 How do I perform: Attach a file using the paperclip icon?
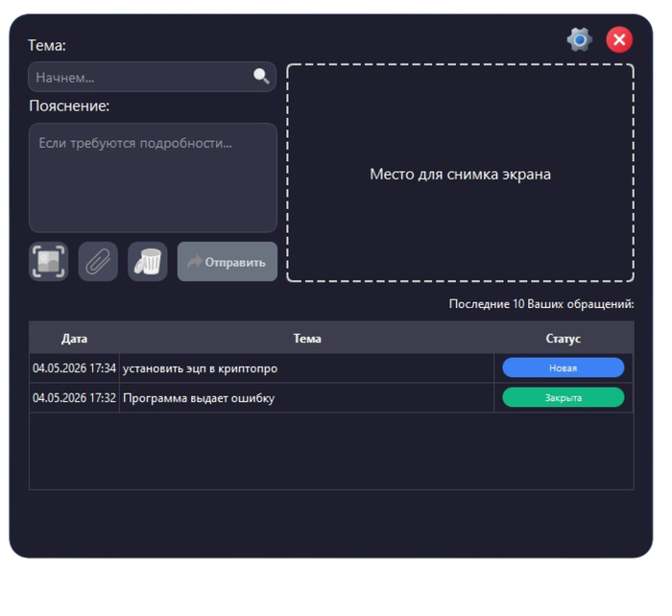98,262
